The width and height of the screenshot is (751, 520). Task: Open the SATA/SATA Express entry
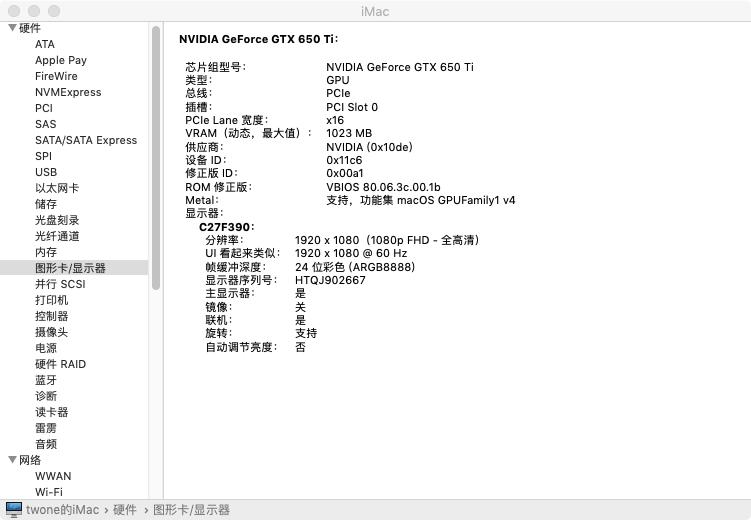point(86,140)
